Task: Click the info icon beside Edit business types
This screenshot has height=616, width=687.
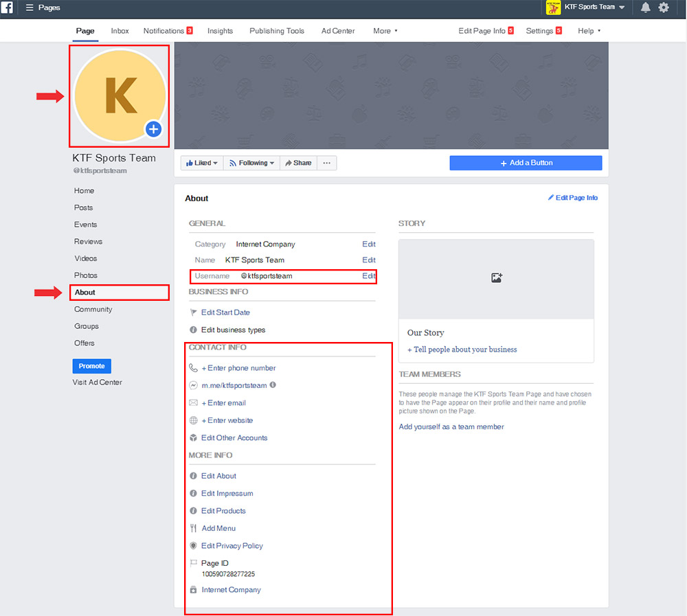Action: 193,330
